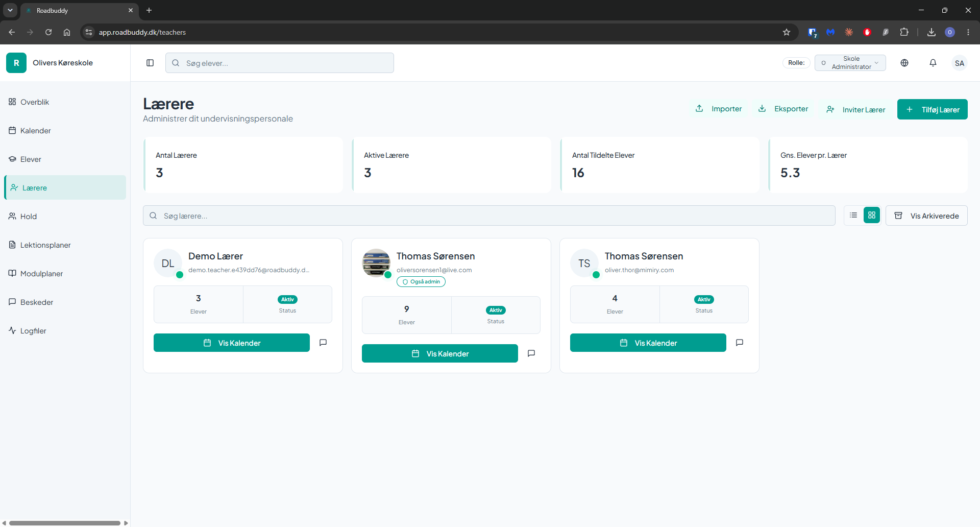Image resolution: width=980 pixels, height=527 pixels.
Task: Open message icon on Demo Lærer card
Action: point(323,343)
